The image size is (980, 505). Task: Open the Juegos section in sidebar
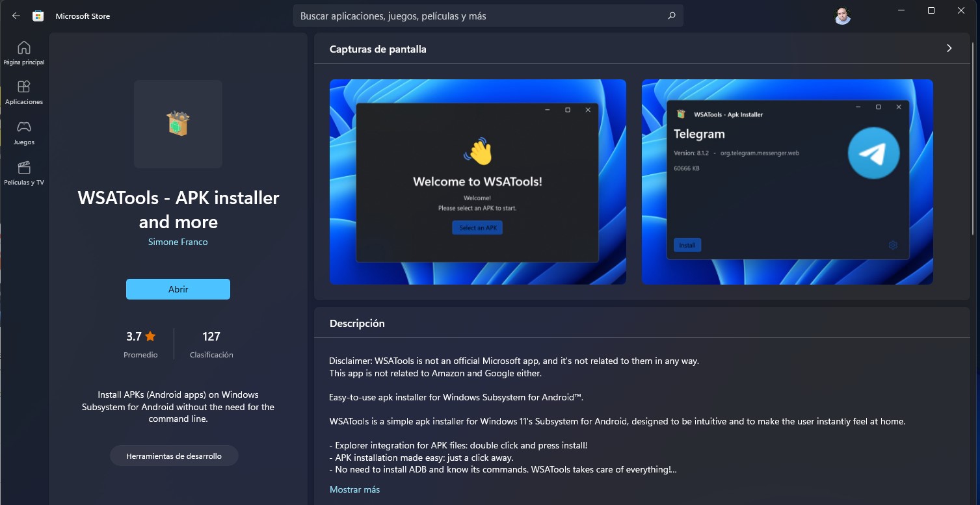(24, 133)
